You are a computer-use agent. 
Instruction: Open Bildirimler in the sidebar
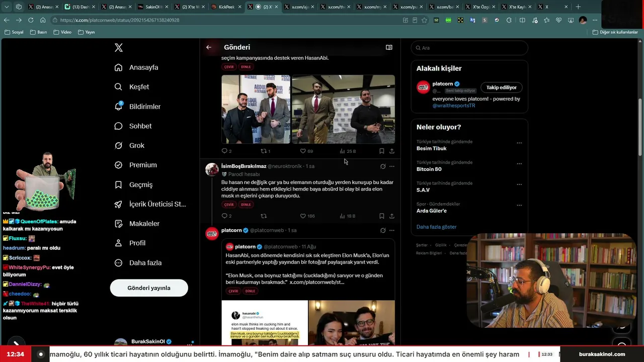coord(138,107)
